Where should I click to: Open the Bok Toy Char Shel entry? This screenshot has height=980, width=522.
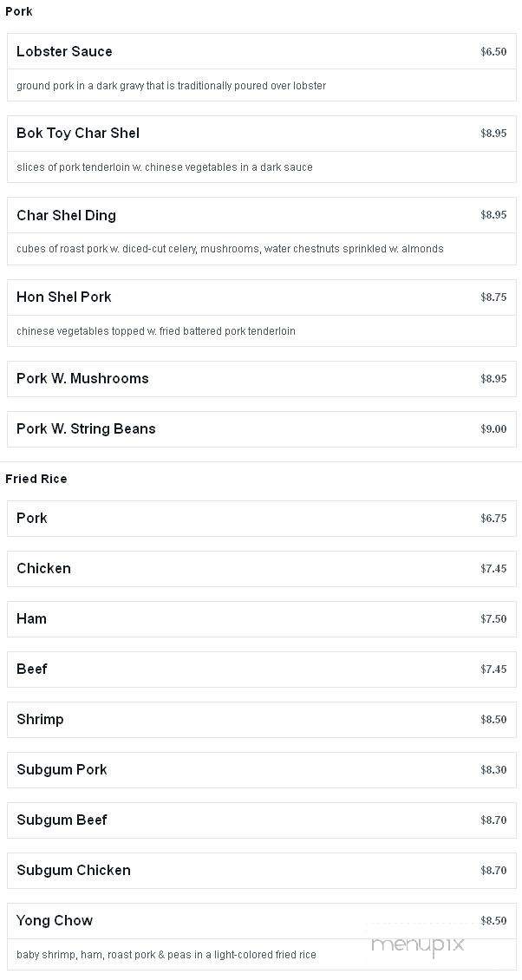click(x=262, y=149)
